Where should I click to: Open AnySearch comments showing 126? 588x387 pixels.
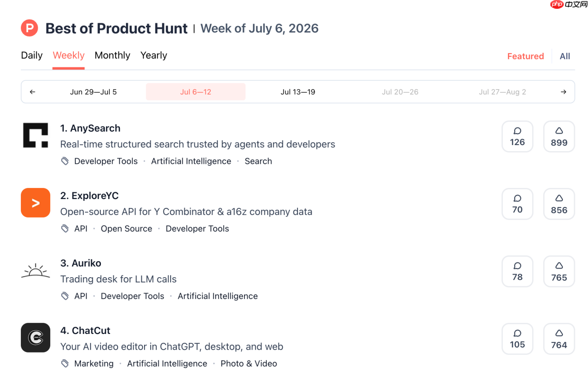coord(517,136)
